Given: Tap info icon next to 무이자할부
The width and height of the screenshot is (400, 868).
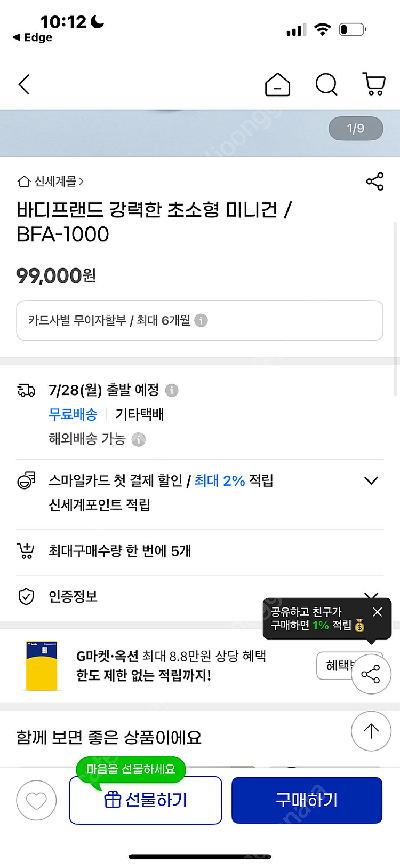Looking at the screenshot, I should pyautogui.click(x=201, y=320).
